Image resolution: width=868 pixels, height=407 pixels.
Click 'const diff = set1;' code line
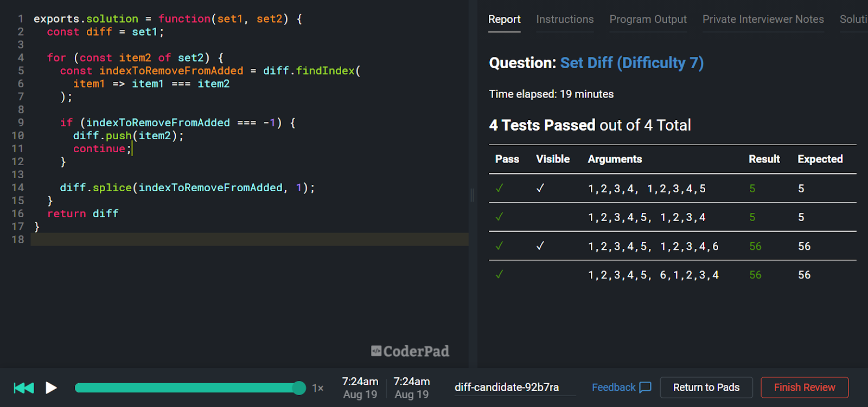(105, 32)
